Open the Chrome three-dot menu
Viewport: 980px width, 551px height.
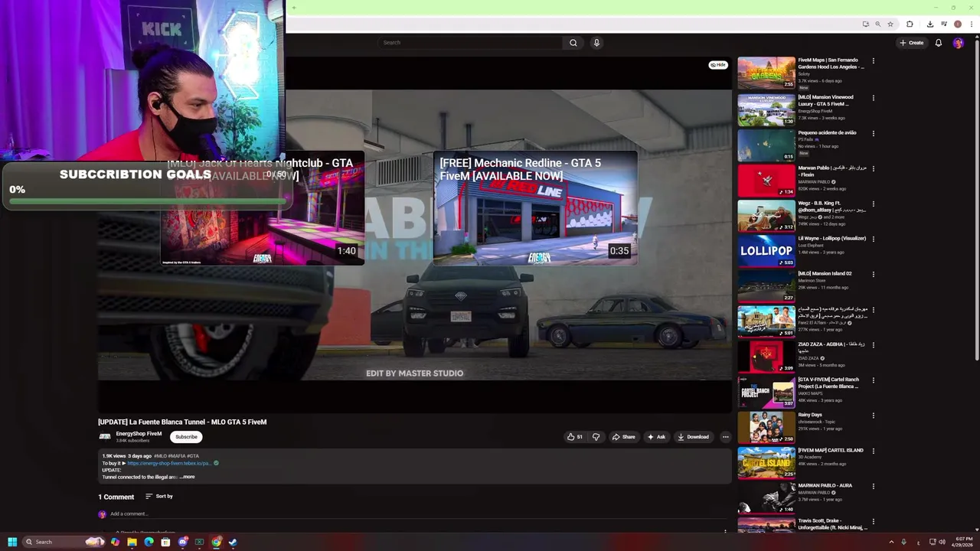click(x=970, y=24)
